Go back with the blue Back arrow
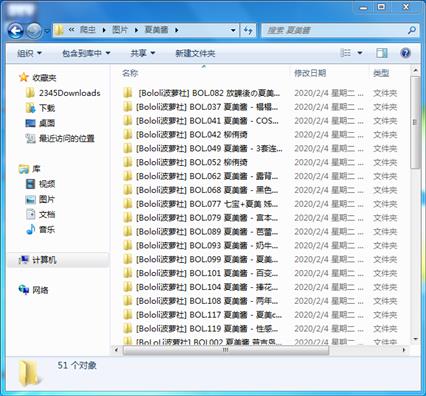 (15, 31)
